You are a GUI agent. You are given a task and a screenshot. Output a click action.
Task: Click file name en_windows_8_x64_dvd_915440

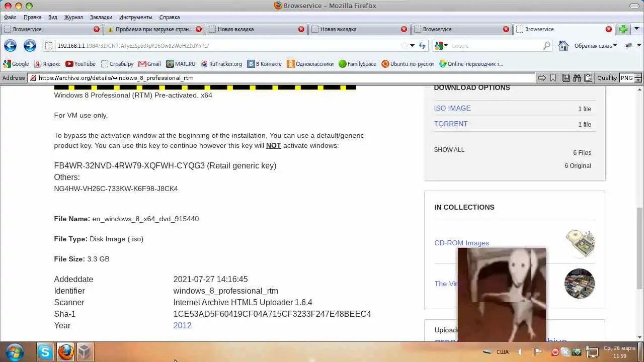tap(145, 219)
